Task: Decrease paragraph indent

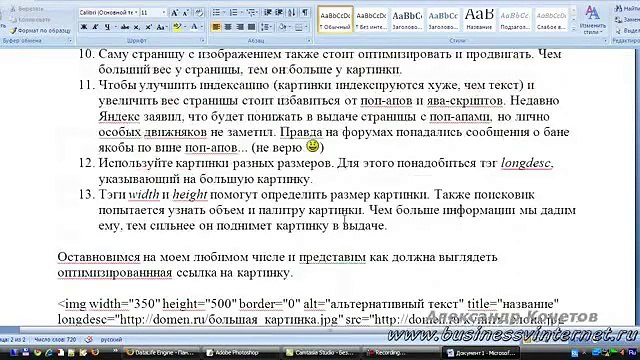Action: pos(268,13)
